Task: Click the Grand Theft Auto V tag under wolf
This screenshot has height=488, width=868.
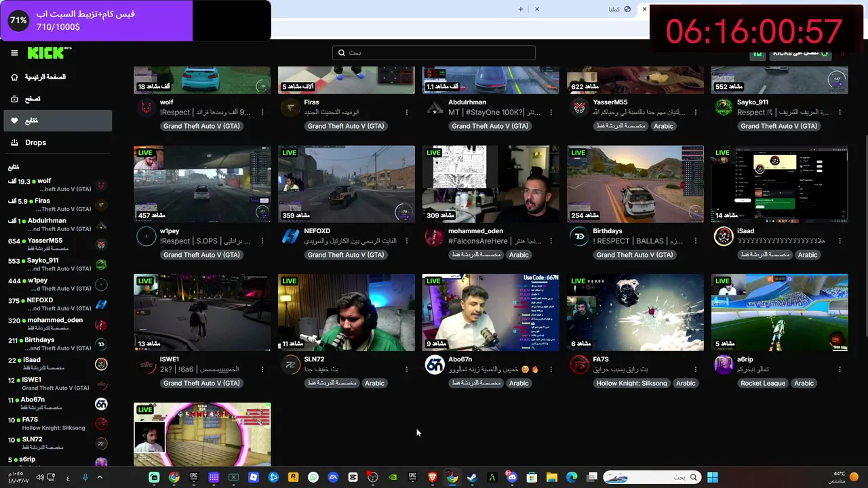Action: click(201, 126)
